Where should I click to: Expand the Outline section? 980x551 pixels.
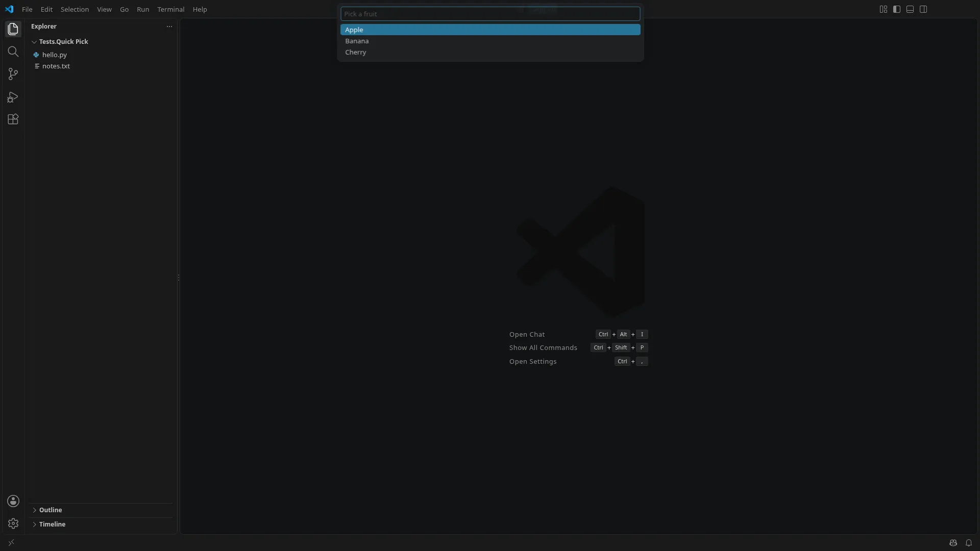tap(101, 510)
